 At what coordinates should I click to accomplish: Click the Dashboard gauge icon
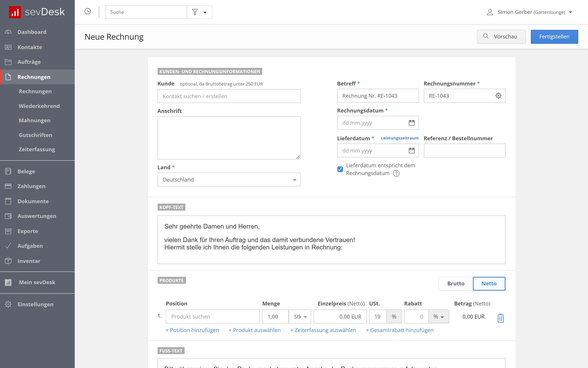[x=8, y=32]
